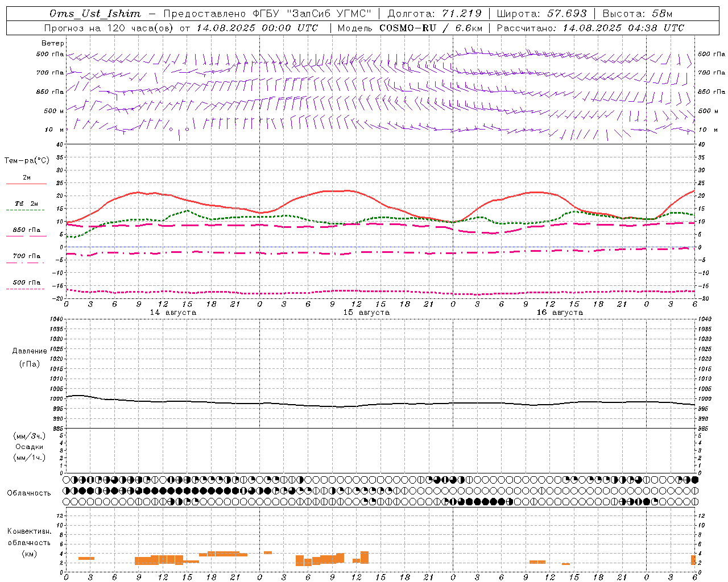Select the start time 14.08.2025 00:00 UTC
Screen dimensions: 728x582
point(258,28)
